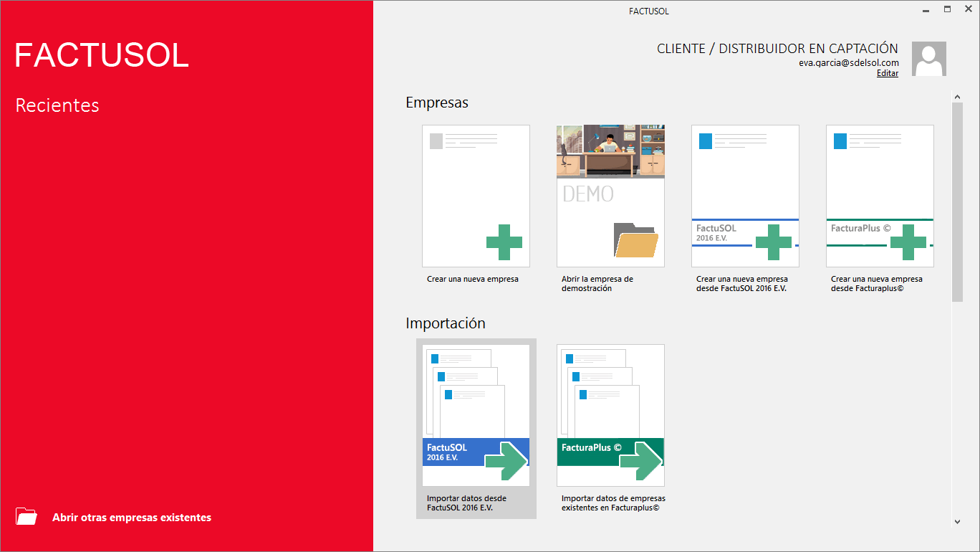Open 'Abrir otras empresas existentes' link
Image resolution: width=980 pixels, height=552 pixels.
pos(132,518)
